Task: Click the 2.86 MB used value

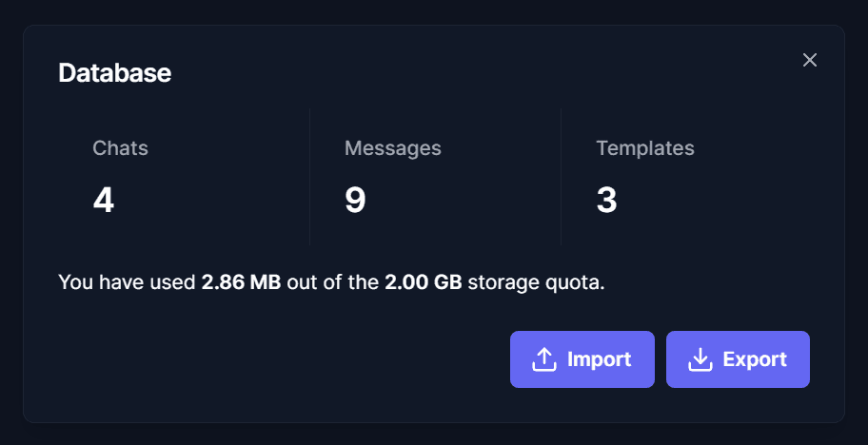Action: (242, 282)
